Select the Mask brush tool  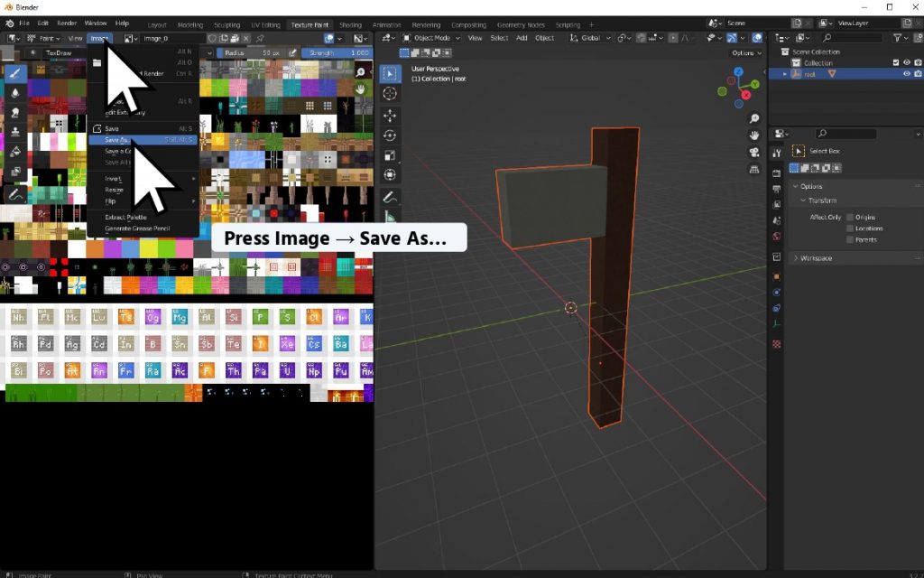point(15,172)
